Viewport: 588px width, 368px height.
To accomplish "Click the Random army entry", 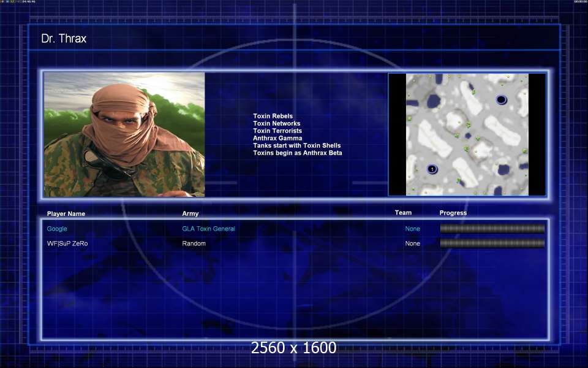I will click(x=194, y=243).
